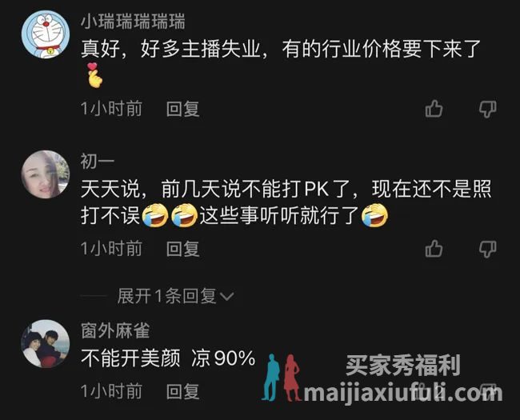This screenshot has width=520, height=420.
Task: Dislike the comment by 初一
Action: (488, 249)
